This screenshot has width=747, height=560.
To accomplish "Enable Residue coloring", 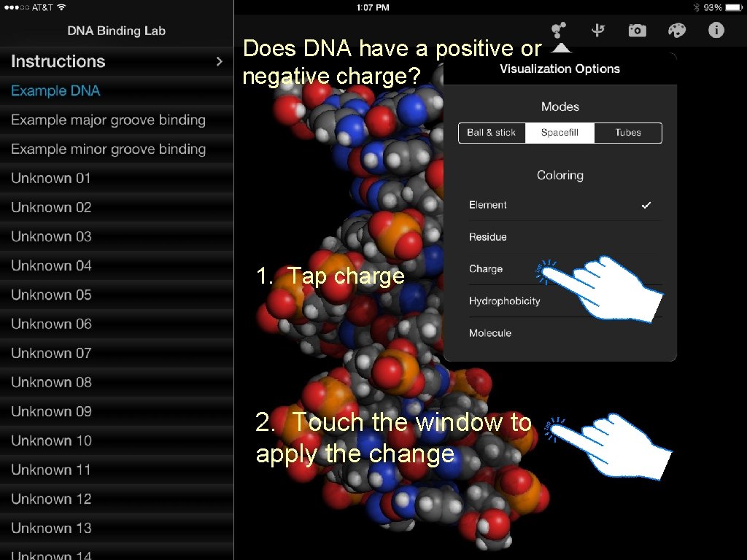I will [487, 237].
